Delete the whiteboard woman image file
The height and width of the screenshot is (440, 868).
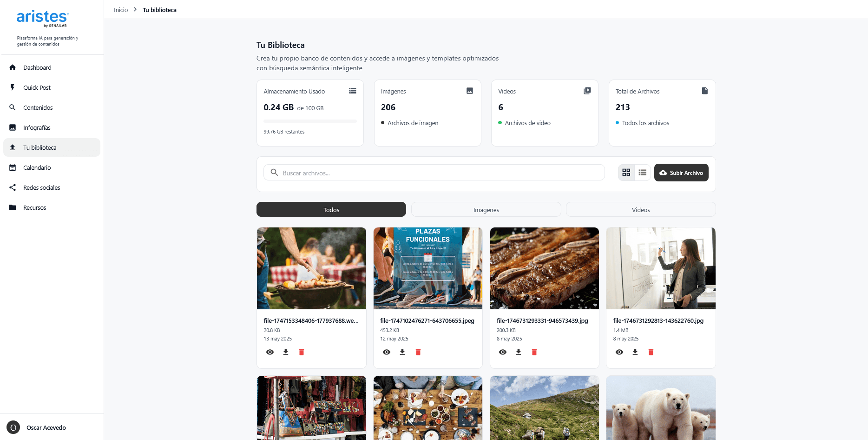tap(651, 352)
